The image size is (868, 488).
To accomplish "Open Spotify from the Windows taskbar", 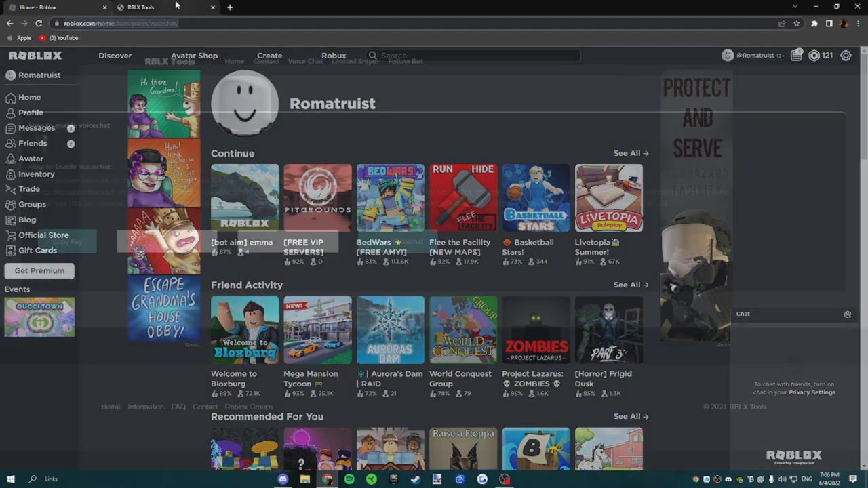I will 349,479.
